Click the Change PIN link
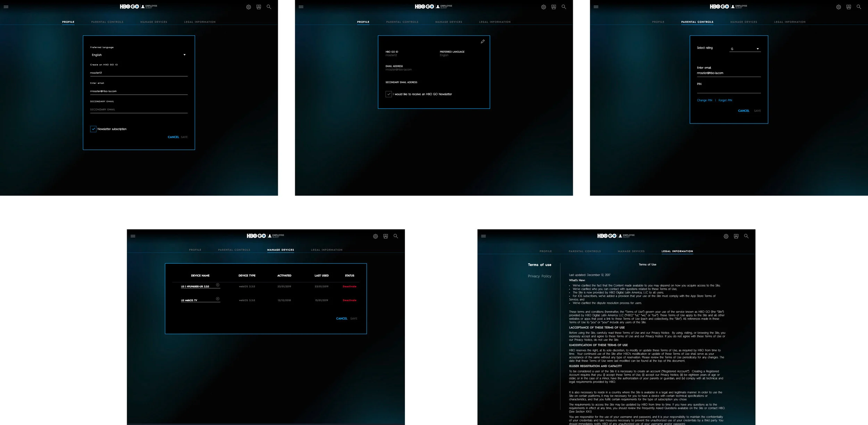 [704, 100]
